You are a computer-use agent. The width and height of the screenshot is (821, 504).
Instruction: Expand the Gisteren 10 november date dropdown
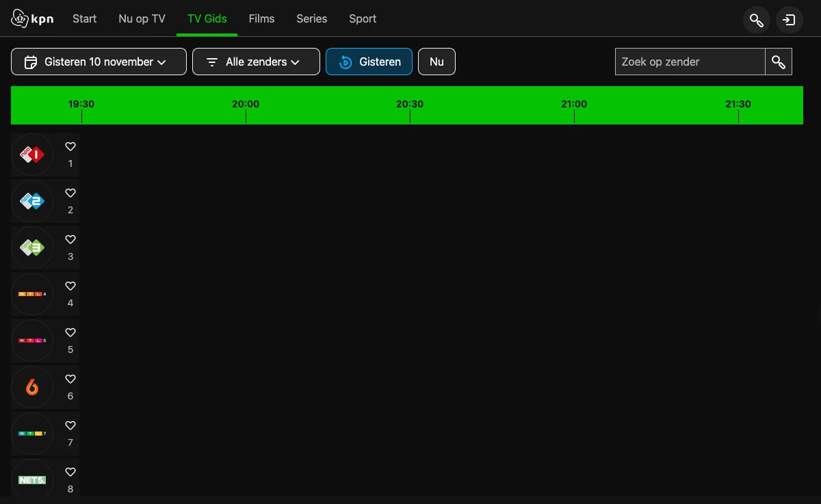(x=99, y=62)
